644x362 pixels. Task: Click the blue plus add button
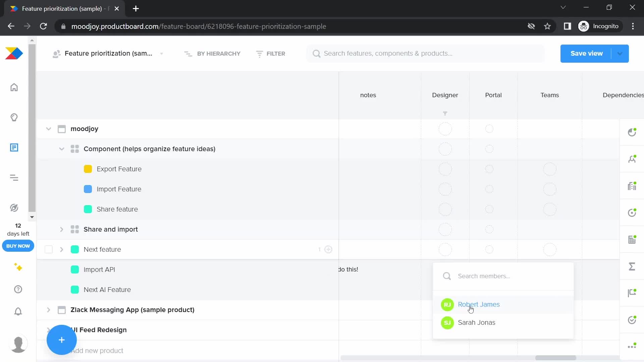pyautogui.click(x=62, y=340)
